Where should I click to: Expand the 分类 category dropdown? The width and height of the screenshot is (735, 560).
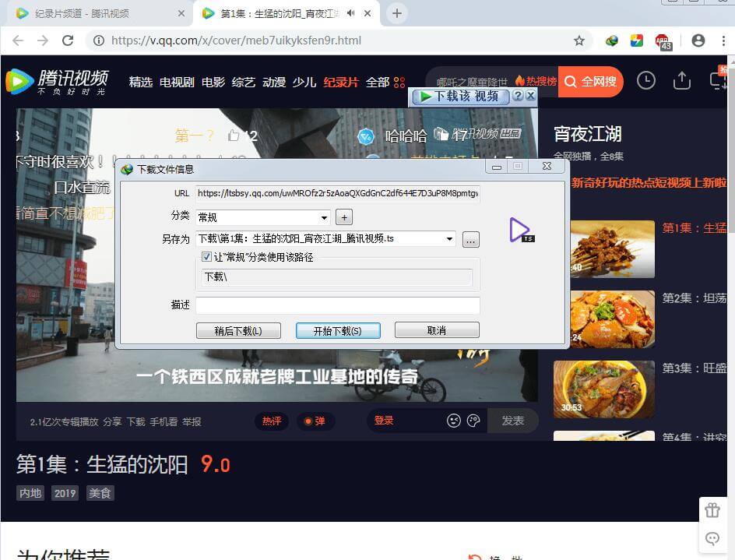[x=325, y=217]
